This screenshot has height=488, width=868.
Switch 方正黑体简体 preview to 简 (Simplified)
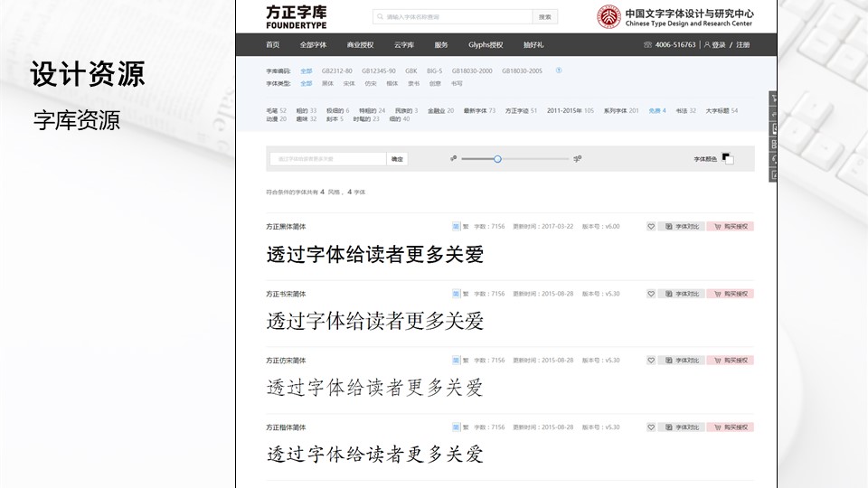(456, 226)
